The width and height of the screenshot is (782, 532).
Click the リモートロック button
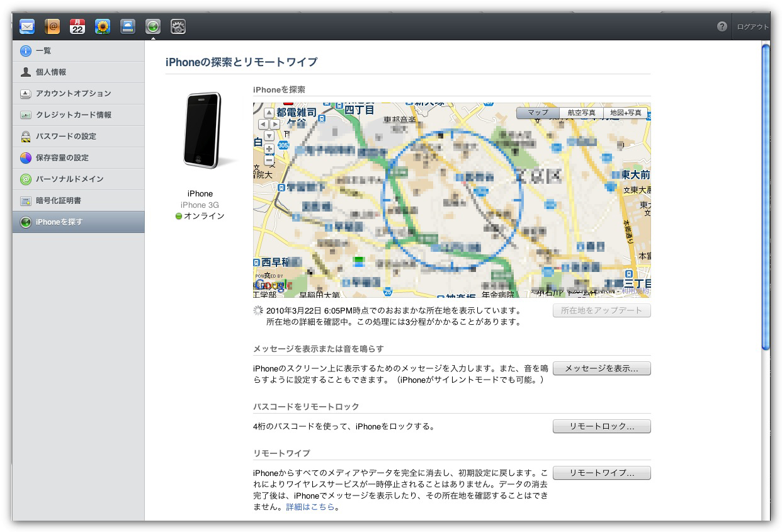tap(601, 426)
